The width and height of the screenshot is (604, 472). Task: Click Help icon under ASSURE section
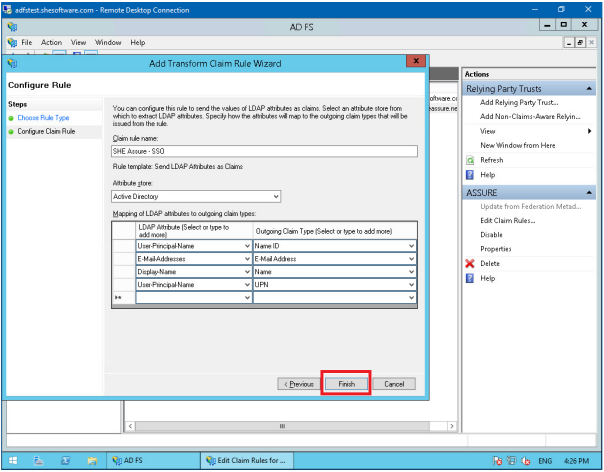pos(470,278)
